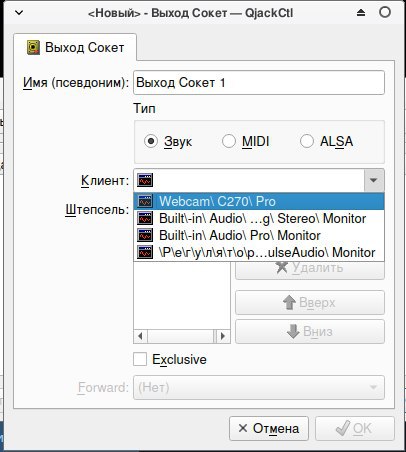Select the Выход Сокет tab
Viewport: 406px width, 452px height.
(x=75, y=47)
